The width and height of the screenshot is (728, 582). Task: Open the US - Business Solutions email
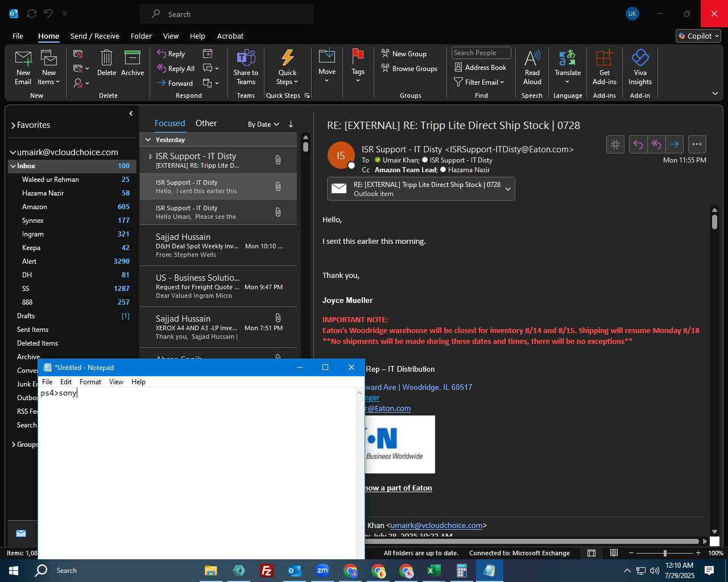[218, 286]
